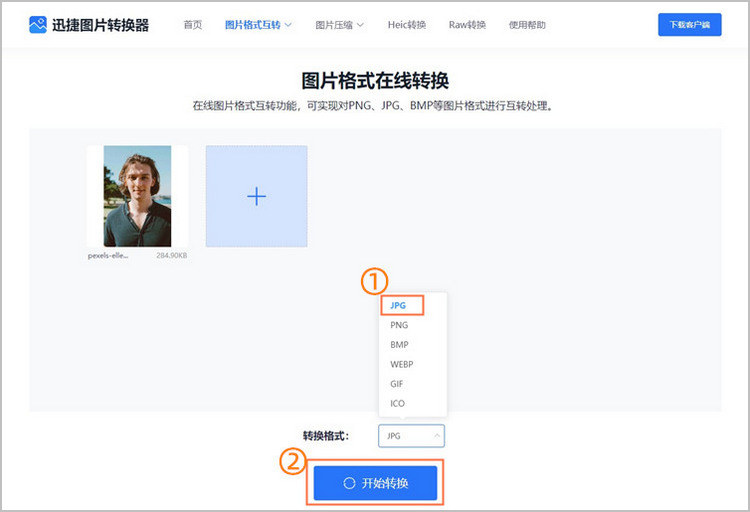The width and height of the screenshot is (750, 512).
Task: Choose PNG from the format list
Action: [399, 325]
